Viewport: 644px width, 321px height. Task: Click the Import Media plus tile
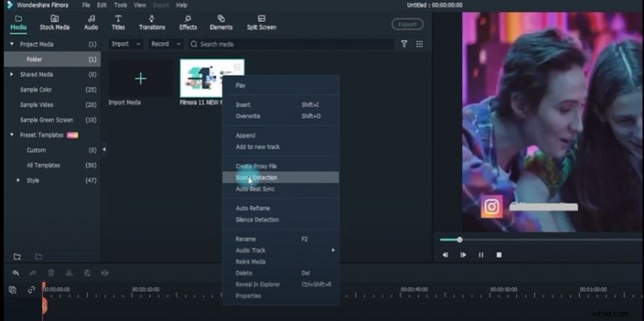click(x=140, y=78)
